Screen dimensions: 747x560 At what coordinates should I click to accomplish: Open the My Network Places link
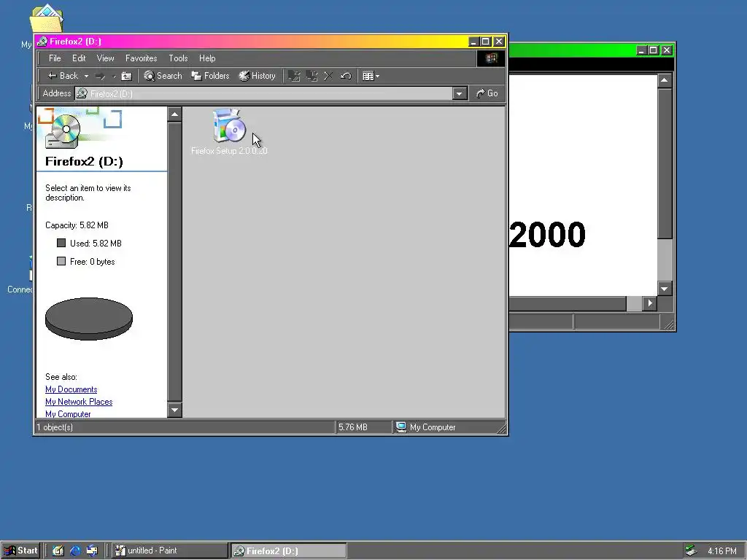point(79,402)
